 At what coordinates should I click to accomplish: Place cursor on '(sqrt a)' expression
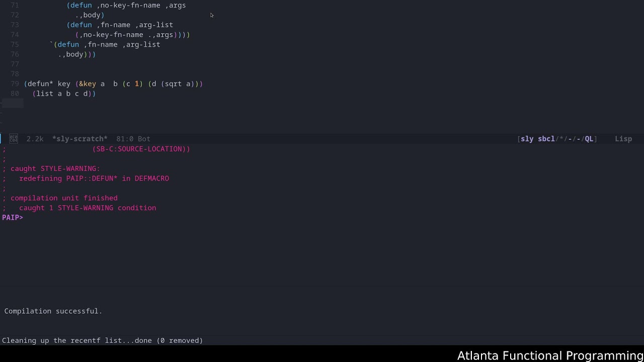click(x=178, y=84)
